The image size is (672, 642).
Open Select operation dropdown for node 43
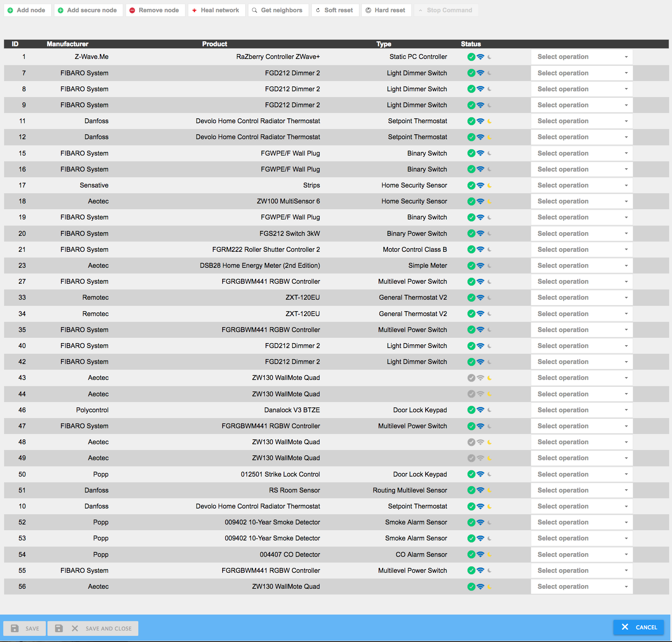582,378
